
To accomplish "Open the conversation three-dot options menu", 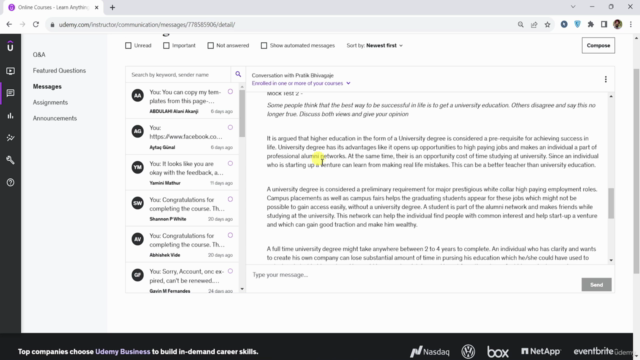I will pos(606,79).
